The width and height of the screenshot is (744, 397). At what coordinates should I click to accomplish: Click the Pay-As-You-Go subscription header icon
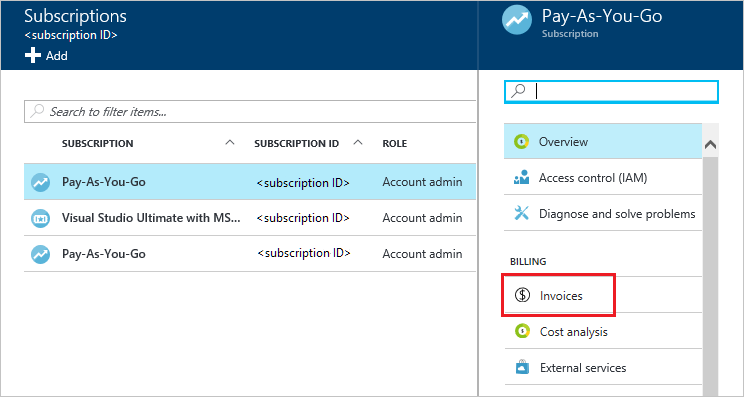click(517, 20)
